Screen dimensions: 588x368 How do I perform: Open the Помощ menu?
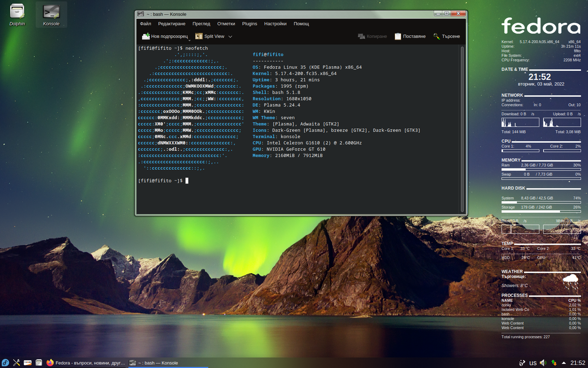301,23
